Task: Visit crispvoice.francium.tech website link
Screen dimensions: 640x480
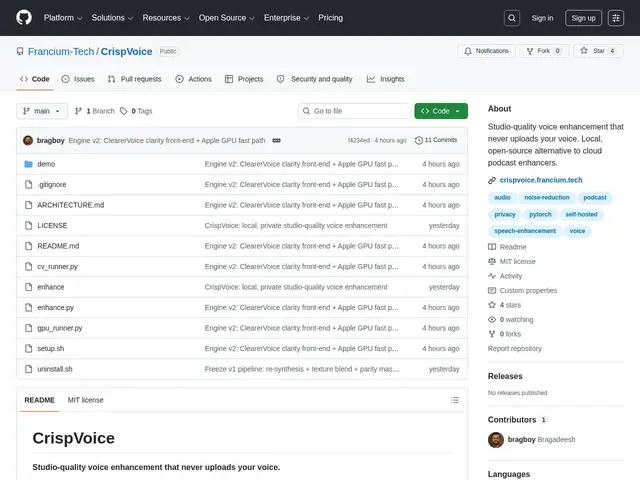Action: click(541, 180)
